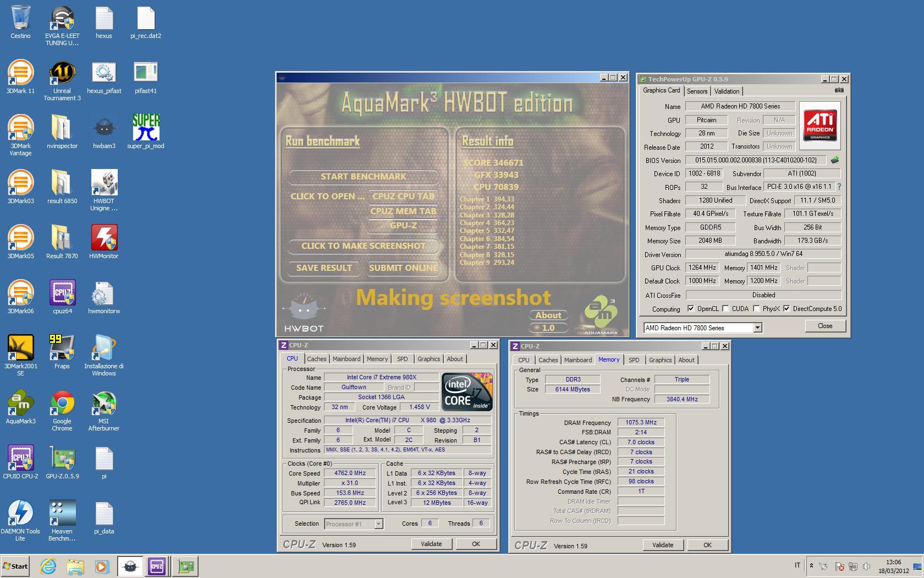Open Windows Media Player taskbar icon
Viewport: 924px width, 578px height.
(102, 566)
